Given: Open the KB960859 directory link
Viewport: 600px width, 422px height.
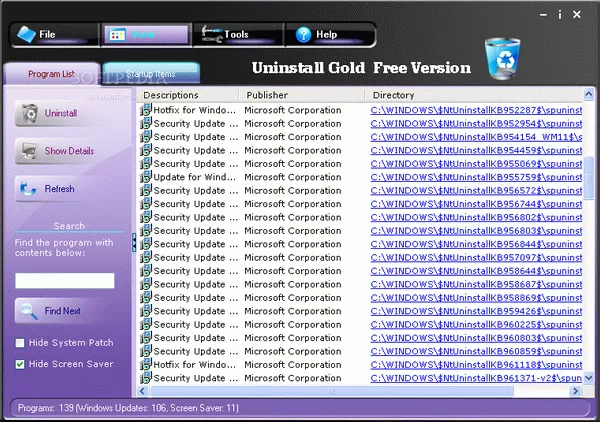Looking at the screenshot, I should [476, 351].
